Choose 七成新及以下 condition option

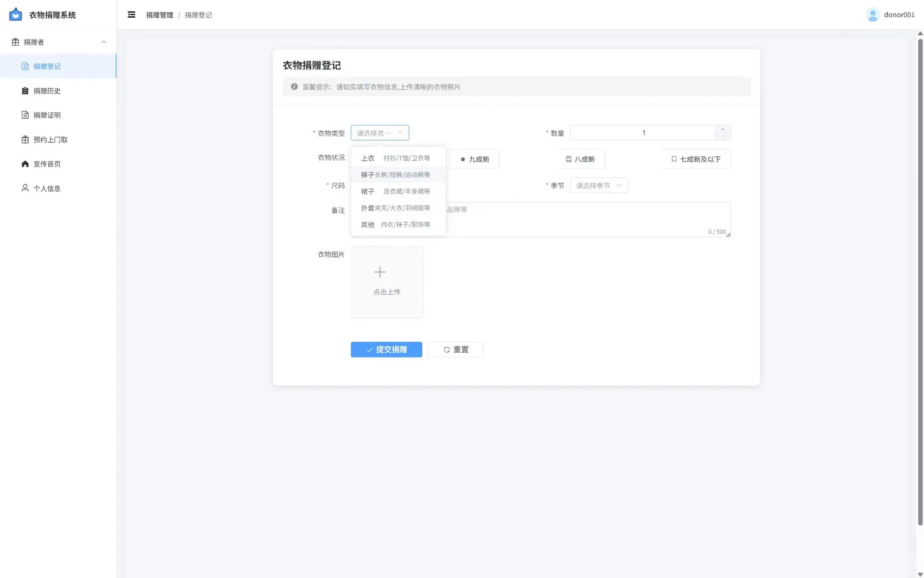pyautogui.click(x=695, y=159)
